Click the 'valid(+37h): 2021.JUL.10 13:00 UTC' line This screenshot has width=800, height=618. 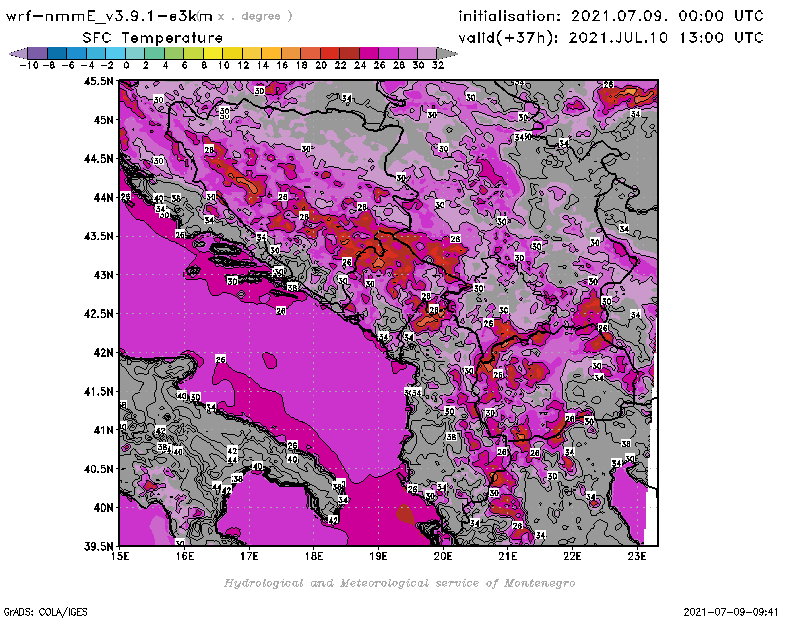point(611,38)
